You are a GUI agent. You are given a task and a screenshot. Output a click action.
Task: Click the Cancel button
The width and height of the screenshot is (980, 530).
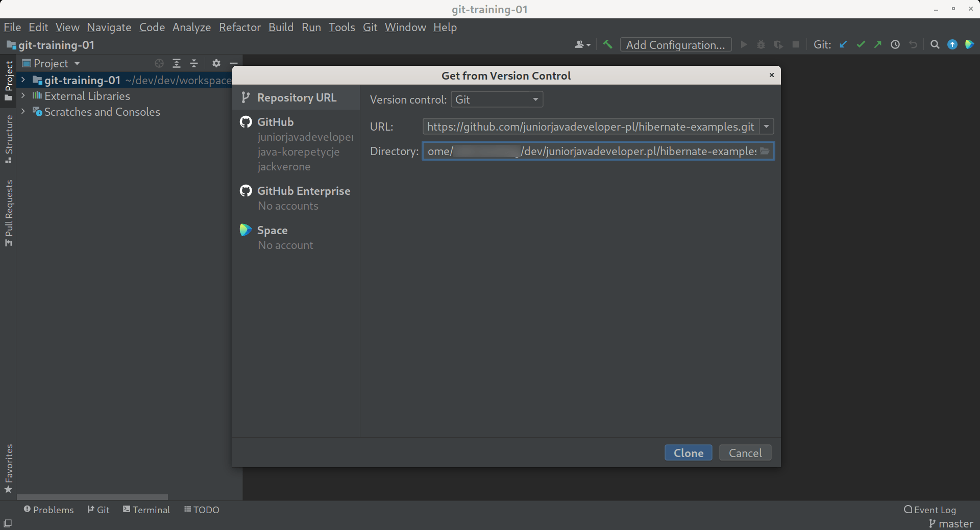pyautogui.click(x=745, y=453)
